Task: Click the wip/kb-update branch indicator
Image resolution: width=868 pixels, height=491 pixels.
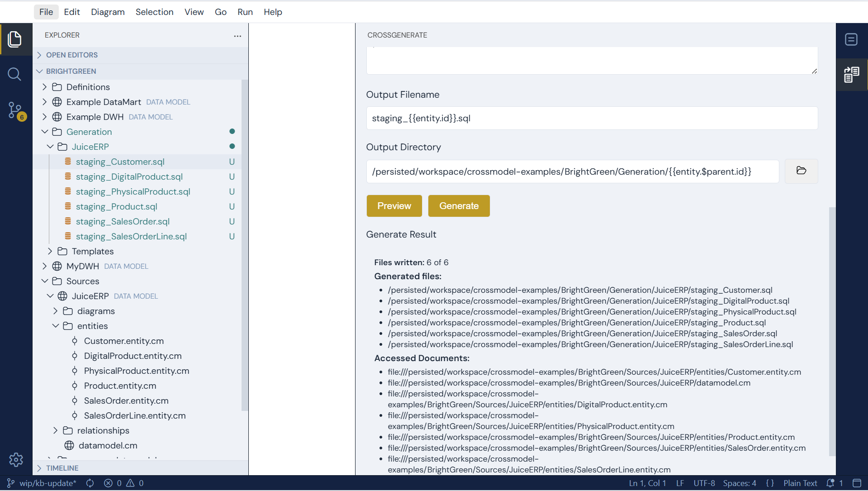Action: click(42, 483)
